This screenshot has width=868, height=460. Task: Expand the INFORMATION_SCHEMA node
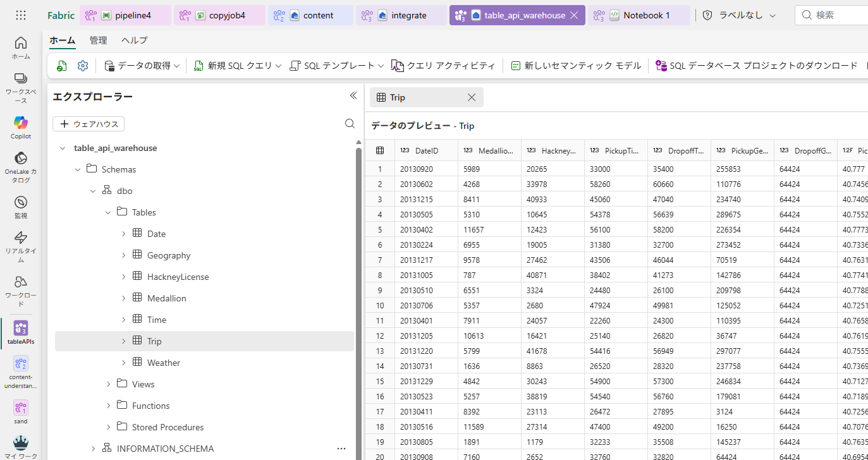pyautogui.click(x=92, y=449)
